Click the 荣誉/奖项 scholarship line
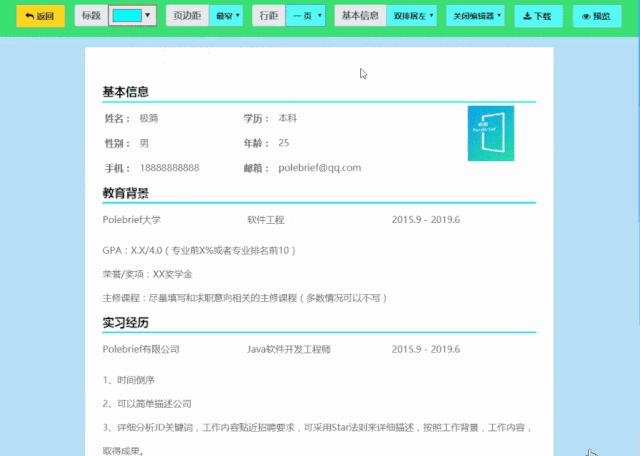Image resolution: width=640 pixels, height=456 pixels. 147,274
